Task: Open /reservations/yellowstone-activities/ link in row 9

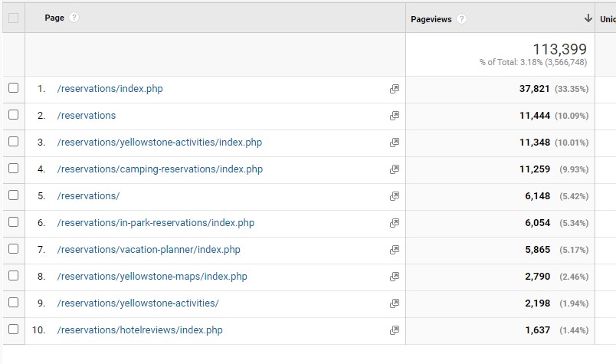Action: pos(138,303)
